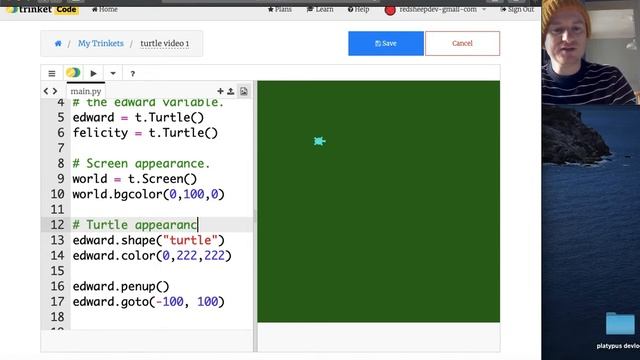The image size is (640, 360).
Task: Open the platypus folder on the desktop
Action: [620, 323]
